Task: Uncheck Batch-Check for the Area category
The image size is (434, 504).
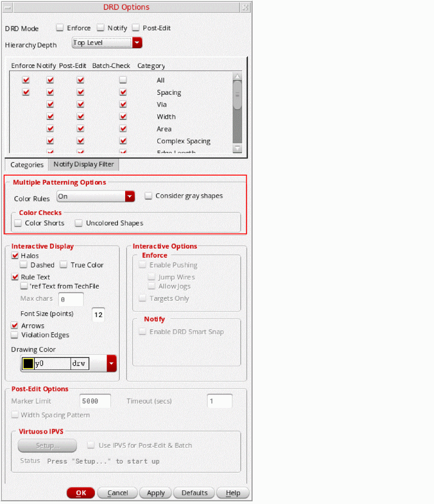Action: point(123,128)
